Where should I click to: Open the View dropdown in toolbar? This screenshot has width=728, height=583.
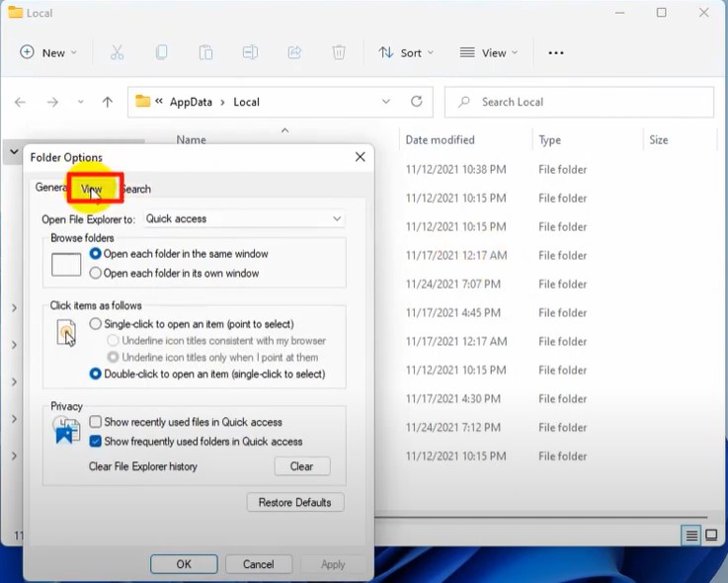click(488, 52)
